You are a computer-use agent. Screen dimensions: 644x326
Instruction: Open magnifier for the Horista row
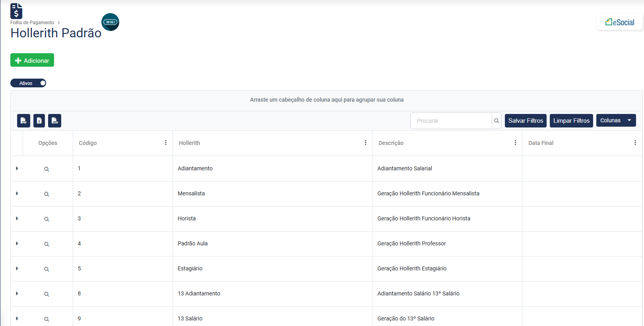pos(47,219)
